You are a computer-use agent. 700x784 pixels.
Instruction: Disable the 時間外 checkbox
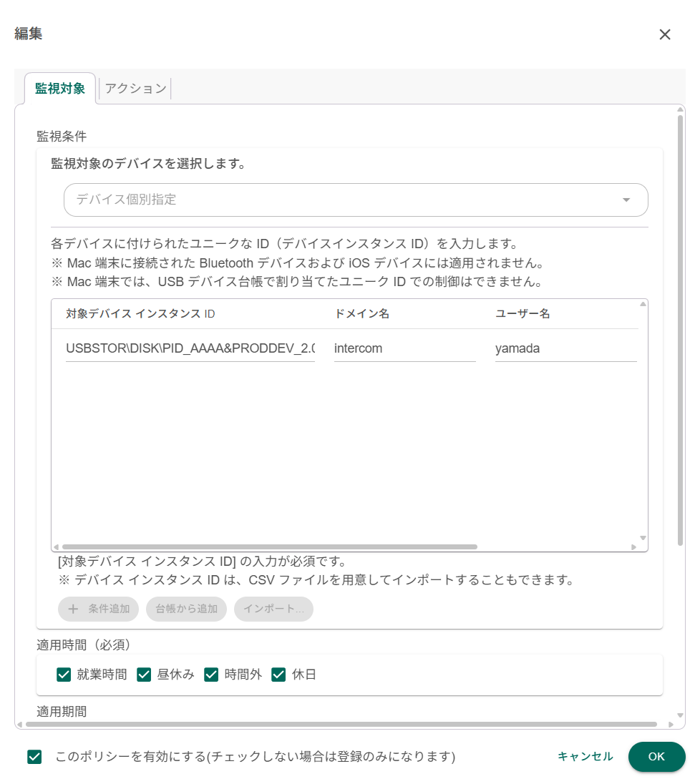point(211,674)
